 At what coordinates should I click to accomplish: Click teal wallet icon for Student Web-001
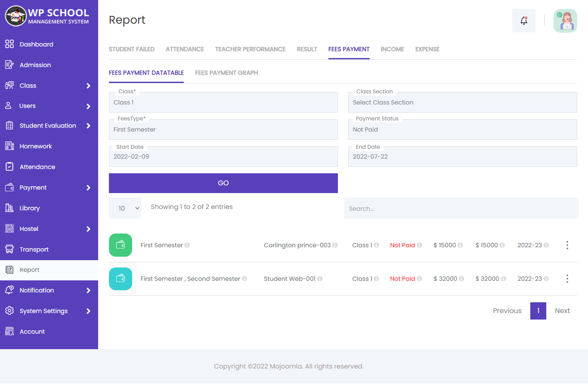click(121, 279)
